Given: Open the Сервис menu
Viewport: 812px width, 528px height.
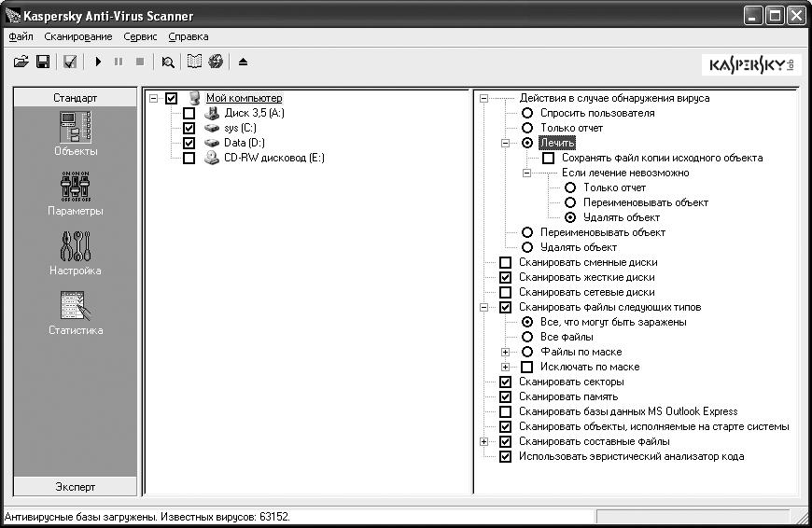Looking at the screenshot, I should 140,36.
